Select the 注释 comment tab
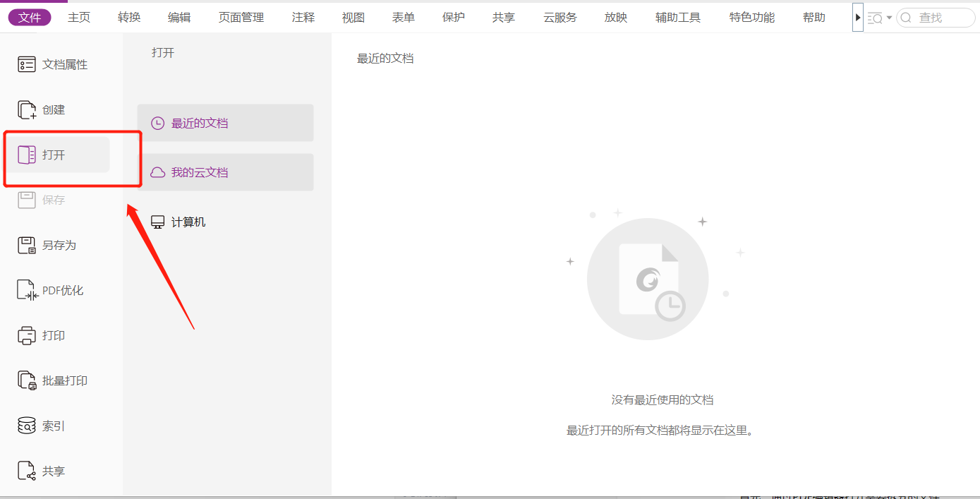The width and height of the screenshot is (980, 499). [303, 18]
